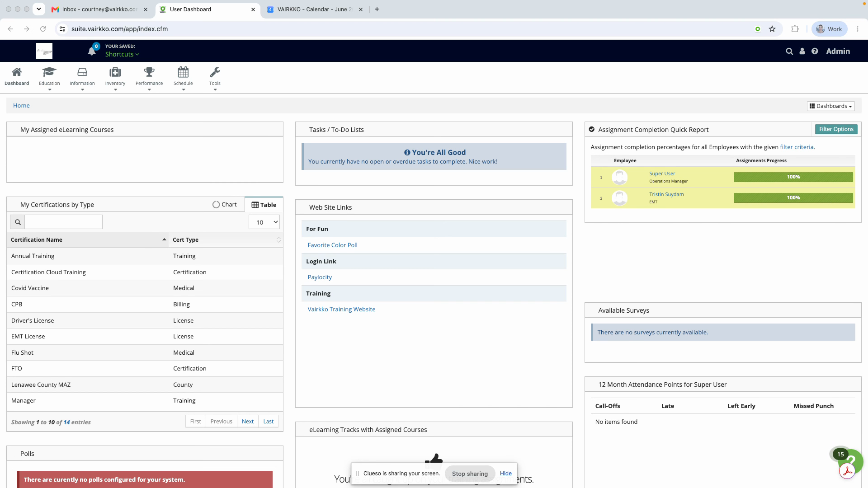Click the Driver's License certification
The image size is (868, 488).
click(33, 320)
